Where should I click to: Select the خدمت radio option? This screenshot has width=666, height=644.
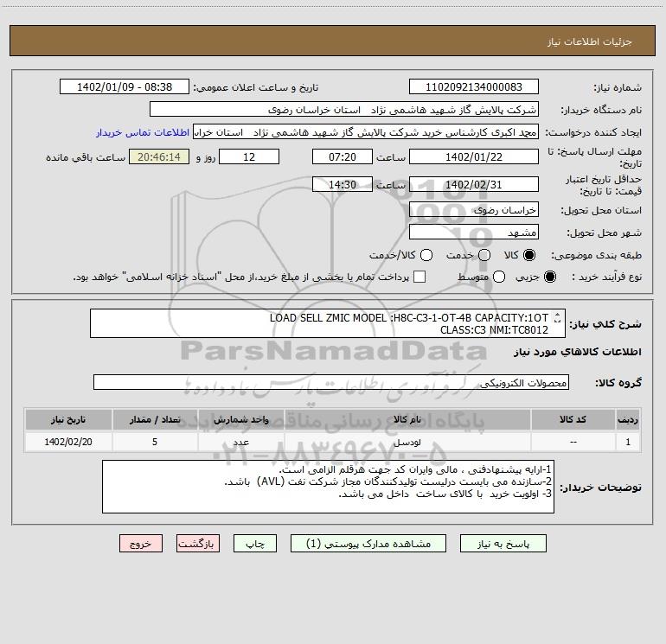[x=484, y=255]
